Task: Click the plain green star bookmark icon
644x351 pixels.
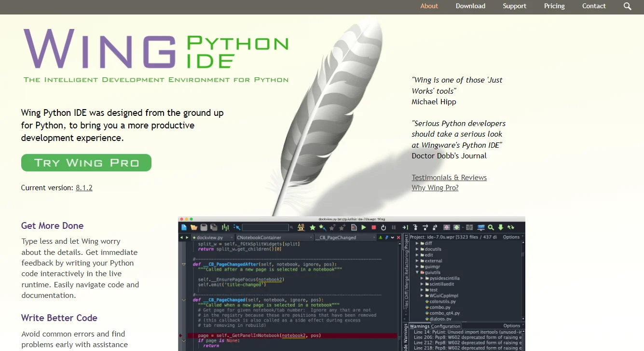Action: (x=313, y=227)
